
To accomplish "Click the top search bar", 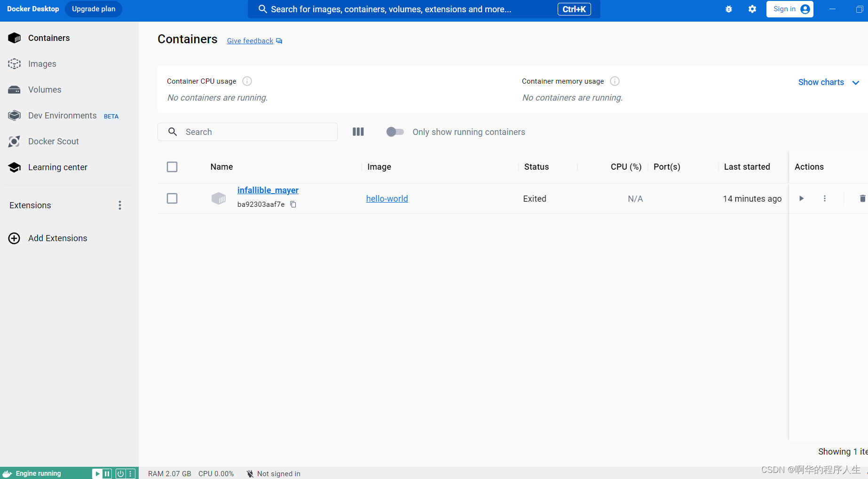I will pyautogui.click(x=424, y=9).
